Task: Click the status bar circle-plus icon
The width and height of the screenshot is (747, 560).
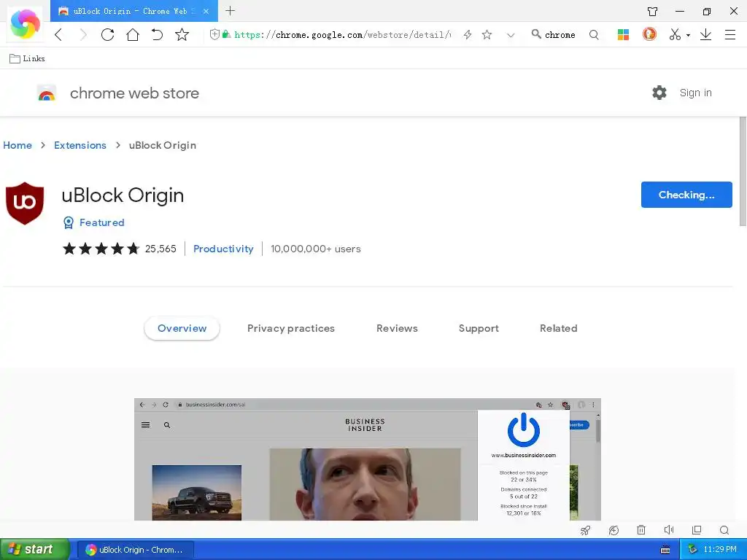Action: [614, 530]
